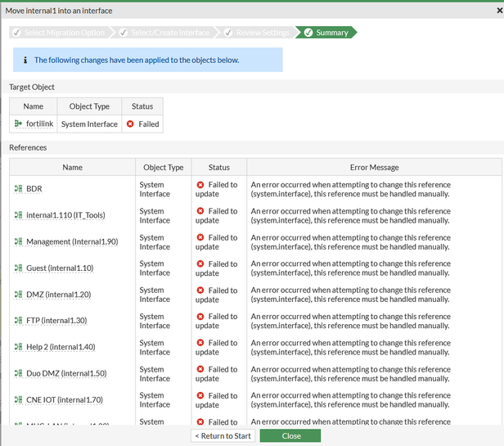Screen dimensions: 504x446
Task: Click the failed status icon for fortilink
Action: (x=130, y=124)
